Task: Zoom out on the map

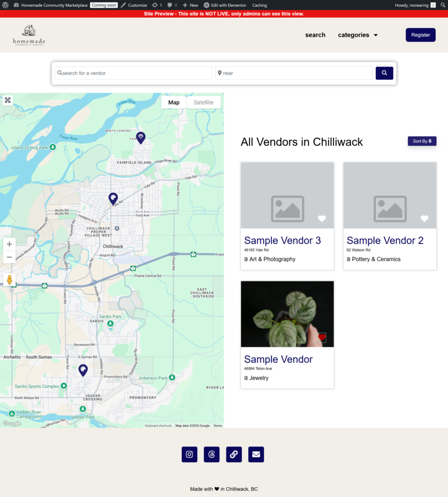Action: coord(9,257)
